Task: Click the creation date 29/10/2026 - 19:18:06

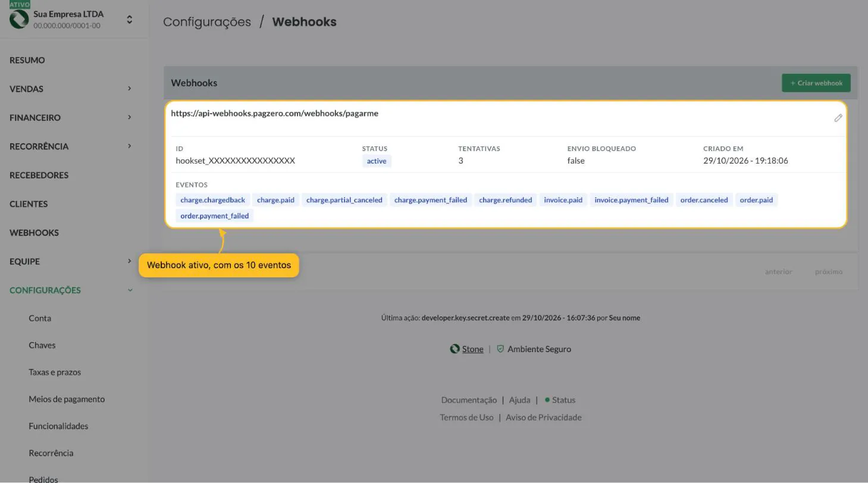Action: point(745,161)
